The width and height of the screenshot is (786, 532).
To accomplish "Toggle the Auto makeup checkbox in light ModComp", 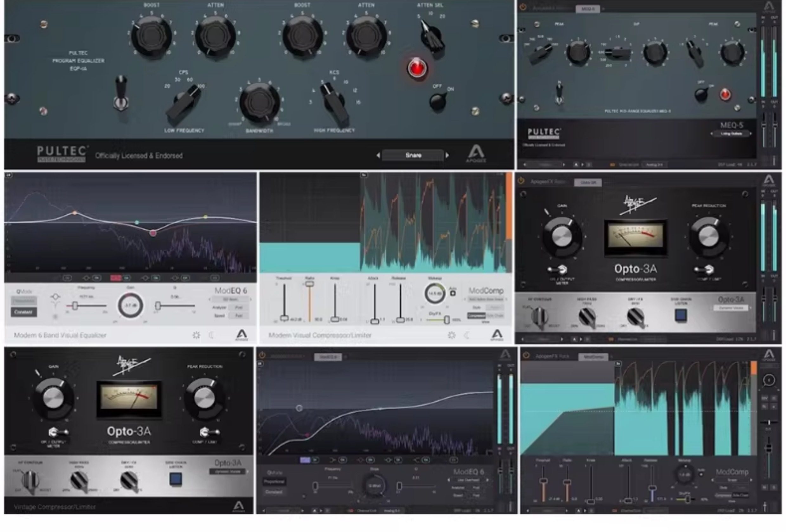I will [453, 293].
